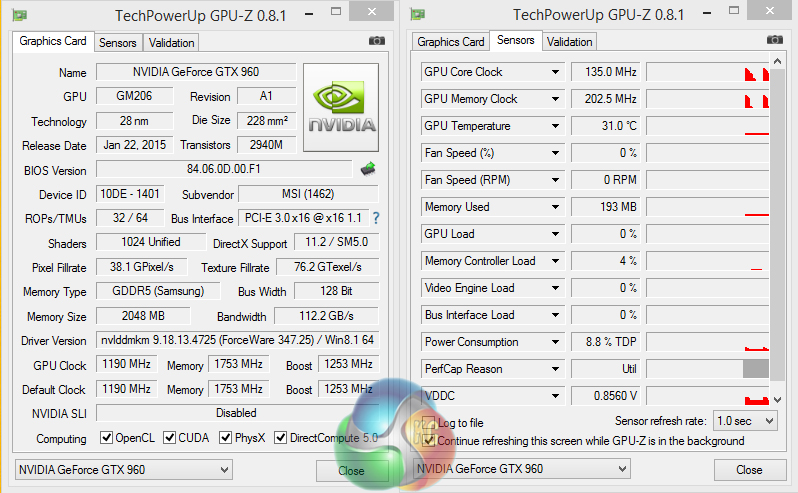Click the BIOS save chip icon
798x493 pixels.
tap(368, 168)
